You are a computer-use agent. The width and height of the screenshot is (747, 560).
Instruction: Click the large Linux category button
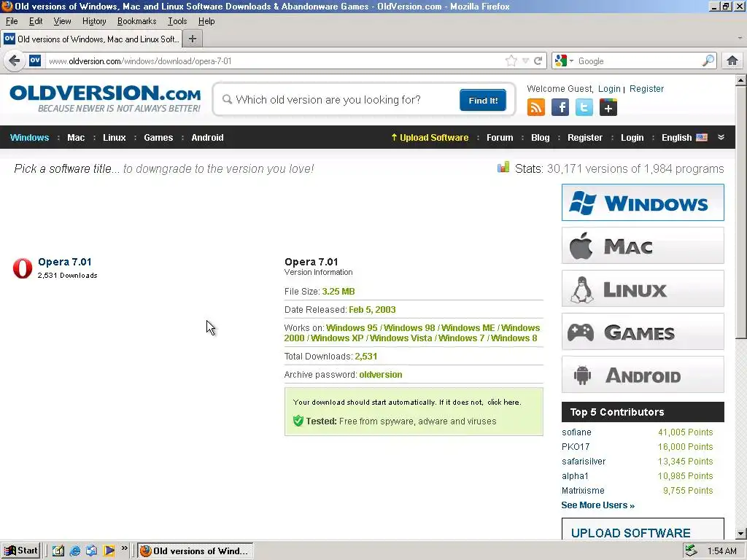[643, 289]
